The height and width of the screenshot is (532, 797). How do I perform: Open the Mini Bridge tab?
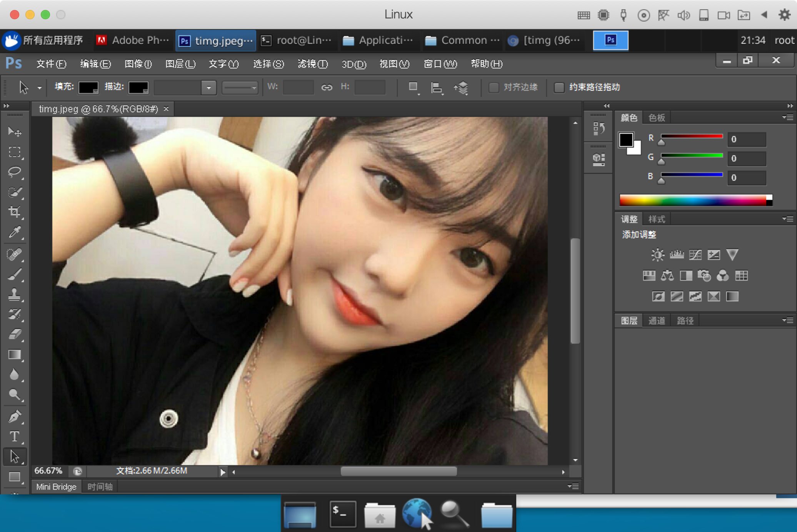pyautogui.click(x=56, y=487)
